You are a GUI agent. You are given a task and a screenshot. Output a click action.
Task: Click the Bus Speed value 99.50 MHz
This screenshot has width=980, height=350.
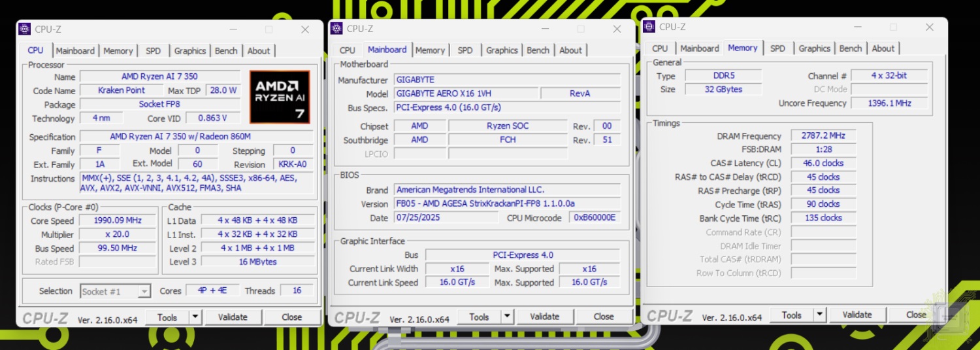[x=118, y=248]
